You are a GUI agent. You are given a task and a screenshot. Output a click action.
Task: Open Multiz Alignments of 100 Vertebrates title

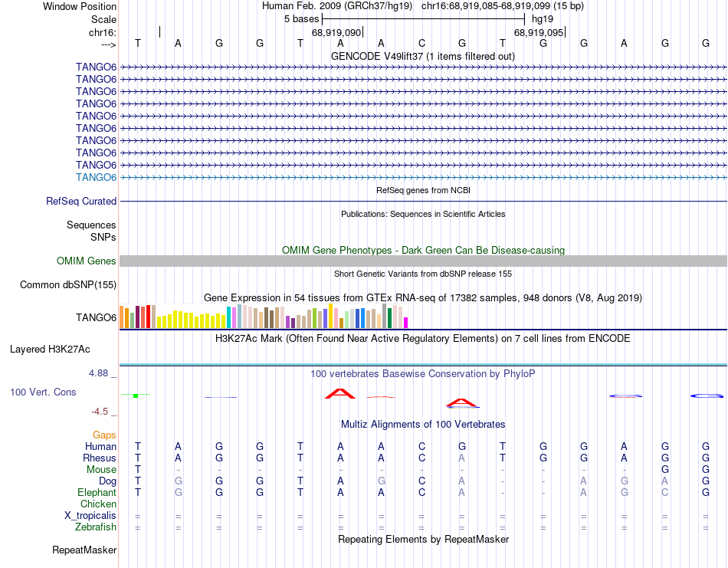click(x=423, y=424)
